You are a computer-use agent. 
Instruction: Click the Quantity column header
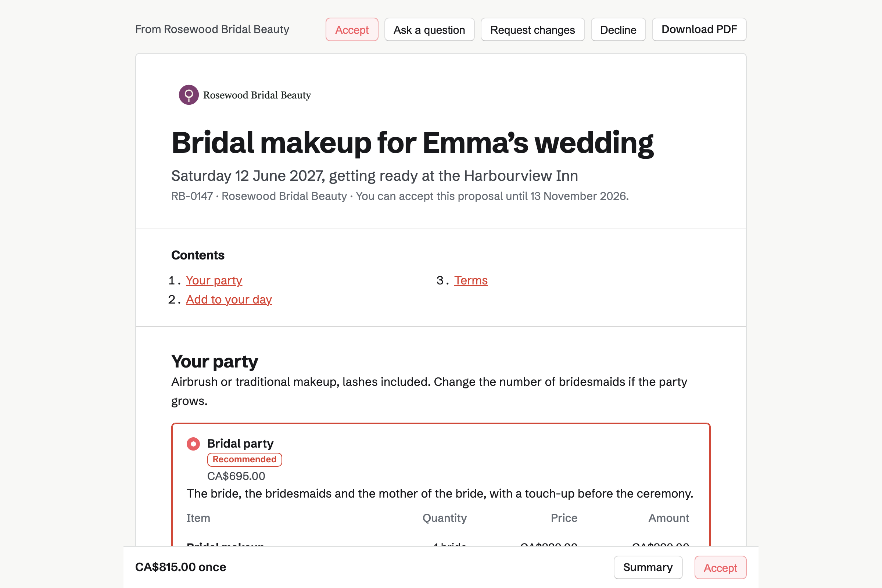[444, 518]
